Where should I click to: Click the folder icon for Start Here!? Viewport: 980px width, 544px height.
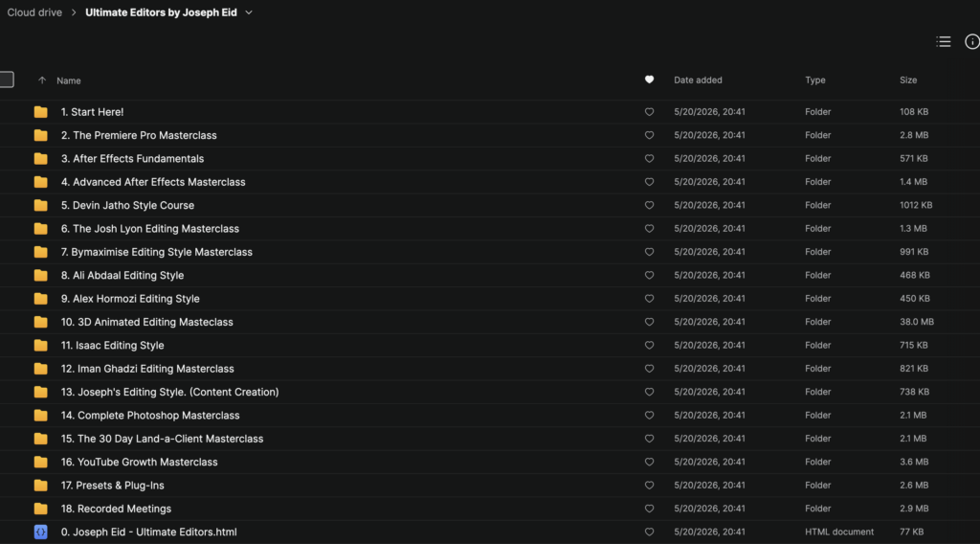[x=40, y=112]
